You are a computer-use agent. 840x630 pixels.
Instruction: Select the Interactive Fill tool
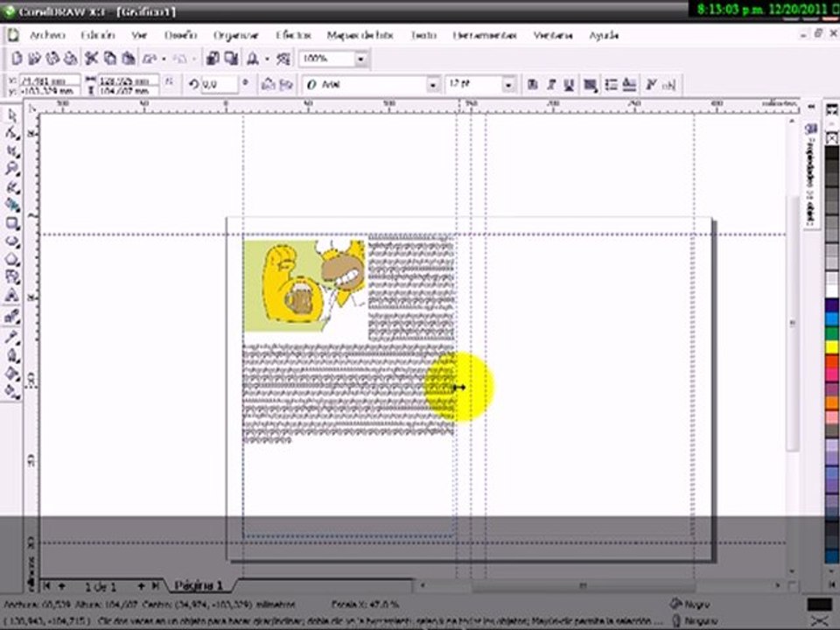coord(11,391)
